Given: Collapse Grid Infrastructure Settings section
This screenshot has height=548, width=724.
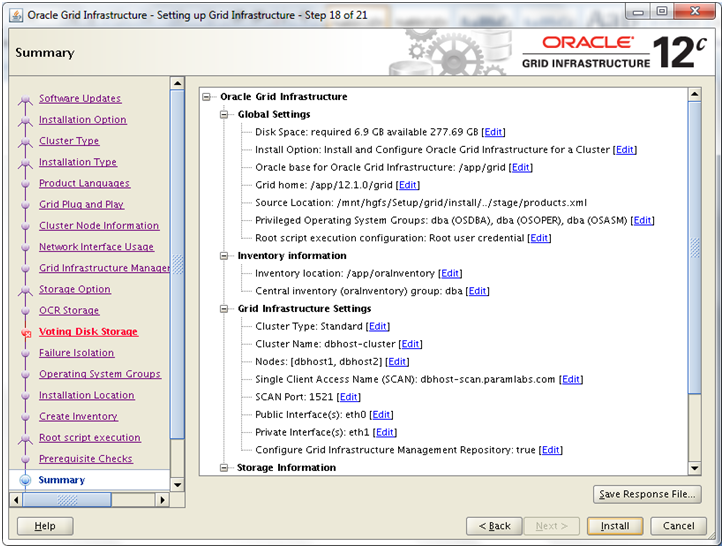Looking at the screenshot, I should click(224, 309).
